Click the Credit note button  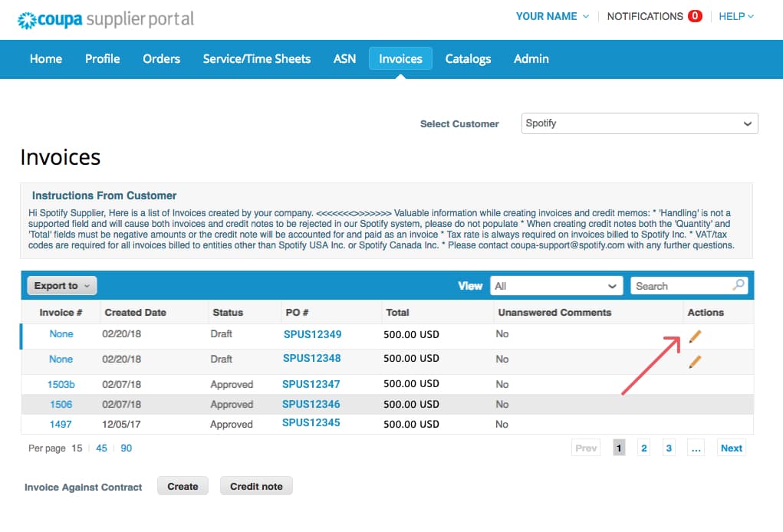coord(256,486)
